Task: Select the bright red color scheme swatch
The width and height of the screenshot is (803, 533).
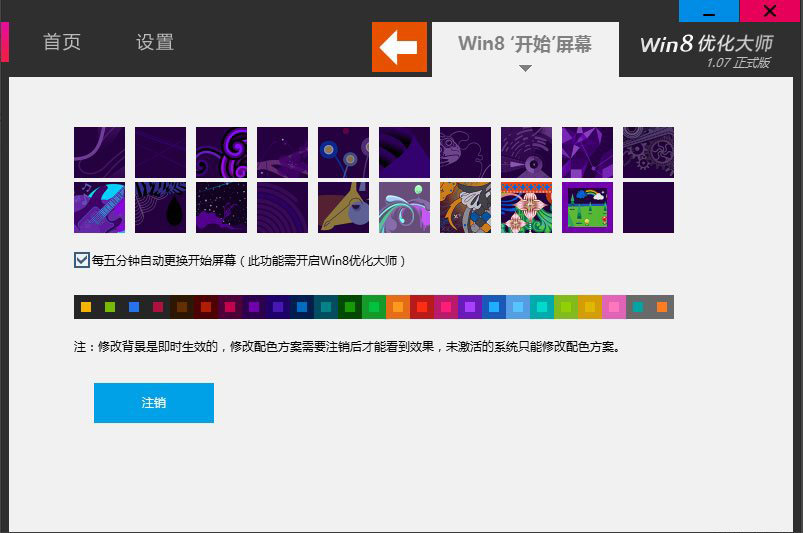Action: coord(422,307)
